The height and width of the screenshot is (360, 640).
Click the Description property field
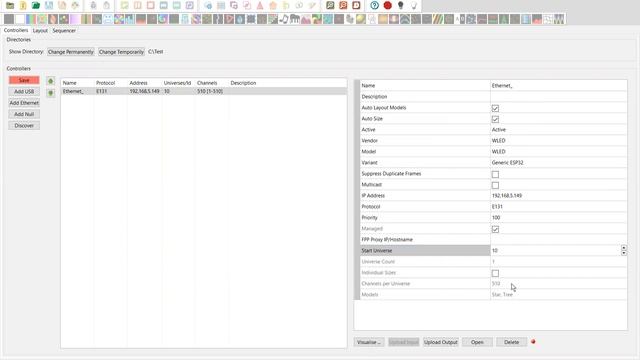point(558,97)
